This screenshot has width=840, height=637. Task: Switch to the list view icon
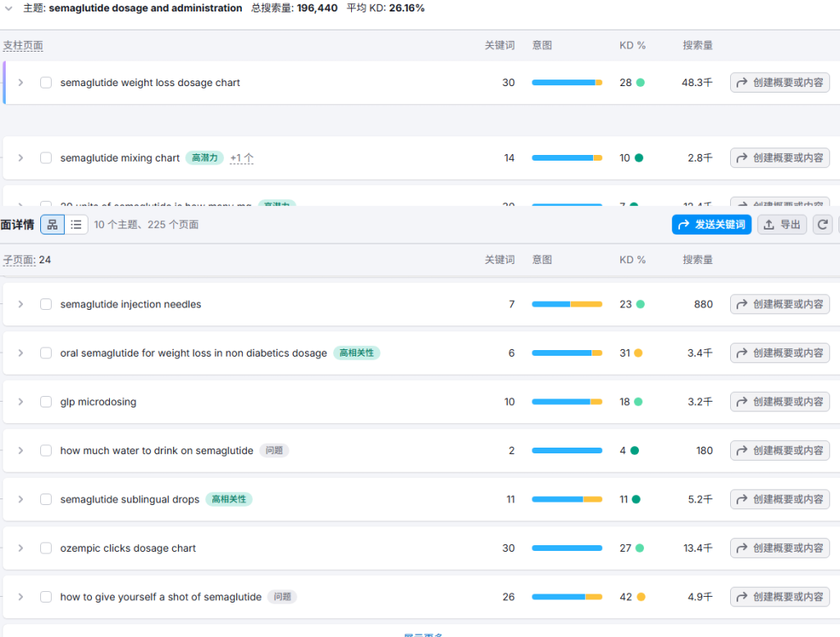tap(76, 225)
